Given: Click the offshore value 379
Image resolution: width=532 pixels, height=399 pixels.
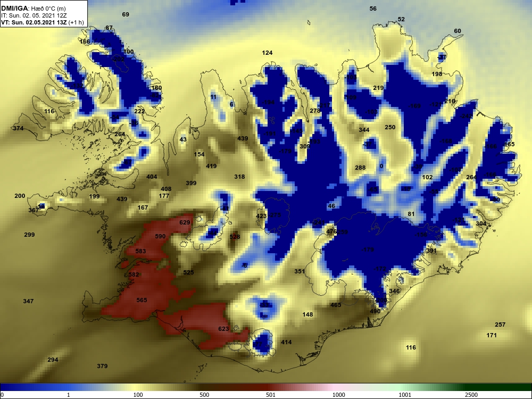Looking at the screenshot, I should [x=102, y=366].
